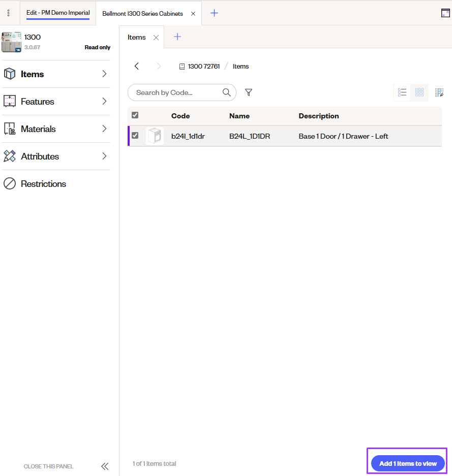This screenshot has width=452, height=476.
Task: Open the filter icon beside search
Action: coord(249,92)
